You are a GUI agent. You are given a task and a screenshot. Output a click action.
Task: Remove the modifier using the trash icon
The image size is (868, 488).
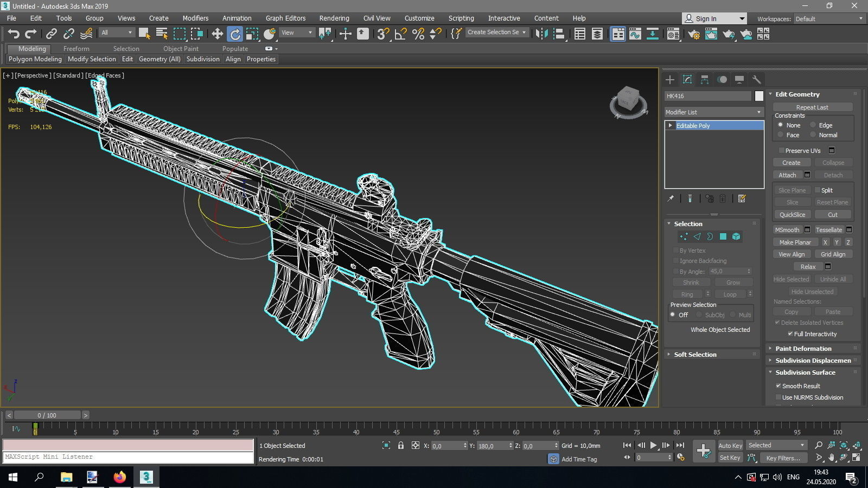(x=723, y=198)
